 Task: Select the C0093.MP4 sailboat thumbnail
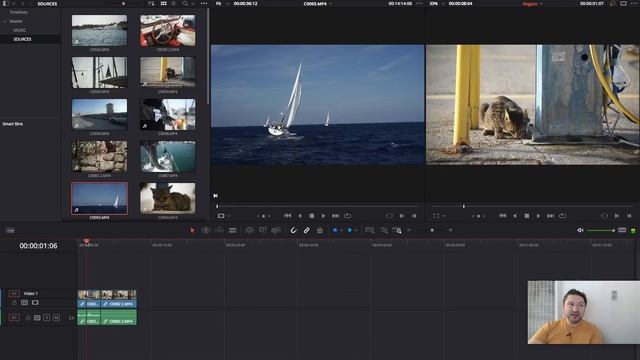pos(99,198)
